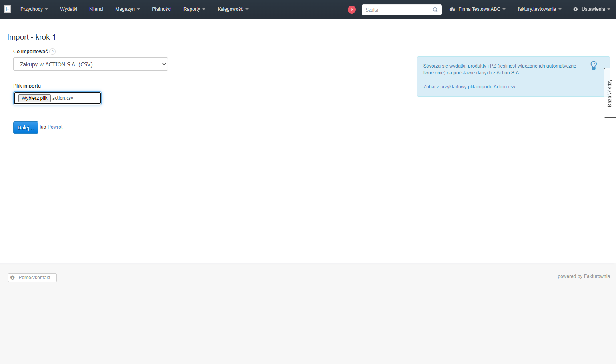The width and height of the screenshot is (616, 364).
Task: Click the Powrót link
Action: tap(55, 127)
